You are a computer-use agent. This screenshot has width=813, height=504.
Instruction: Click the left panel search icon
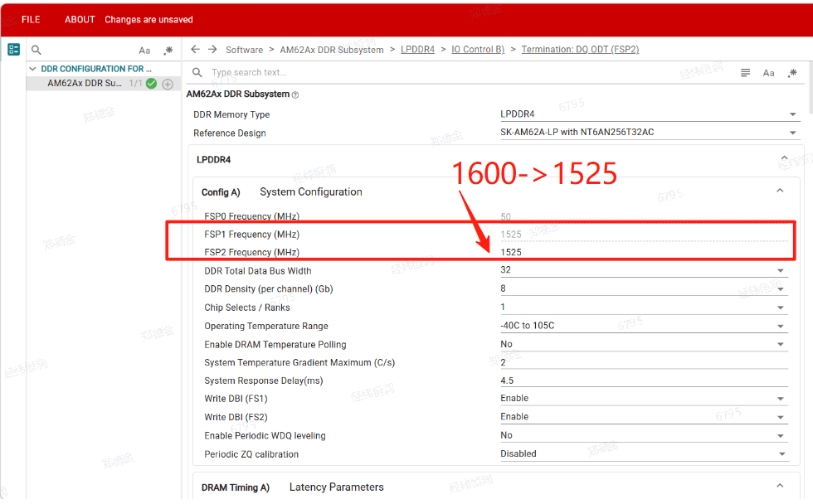point(37,51)
